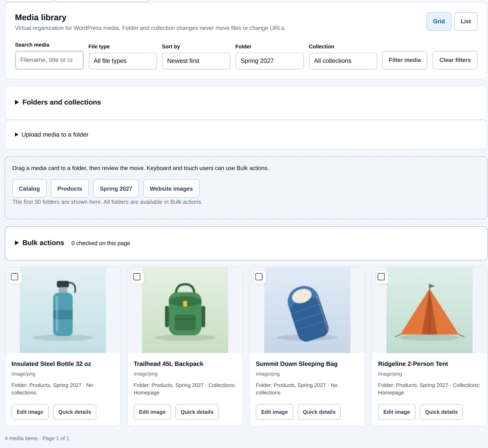The height and width of the screenshot is (448, 488).
Task: Click the '0 checked on this page' text
Action: pos(101,243)
